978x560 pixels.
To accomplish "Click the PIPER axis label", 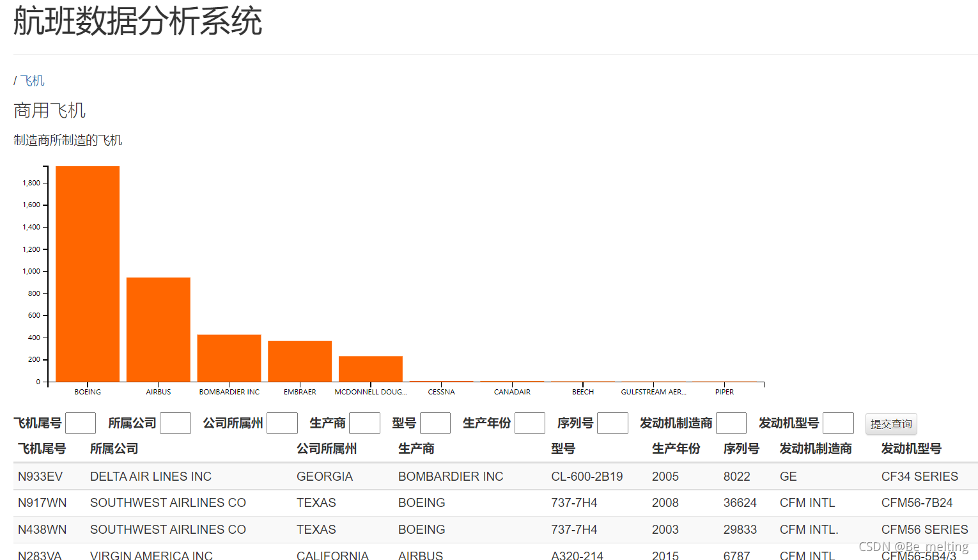I will (724, 392).
